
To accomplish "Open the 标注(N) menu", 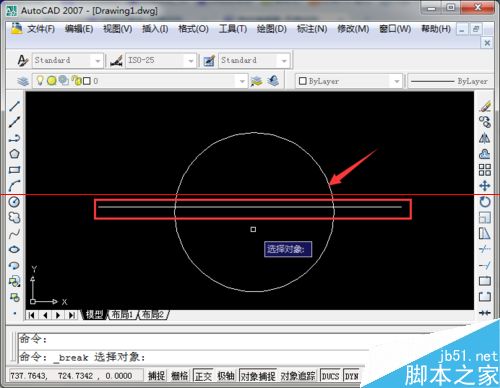I will [312, 29].
